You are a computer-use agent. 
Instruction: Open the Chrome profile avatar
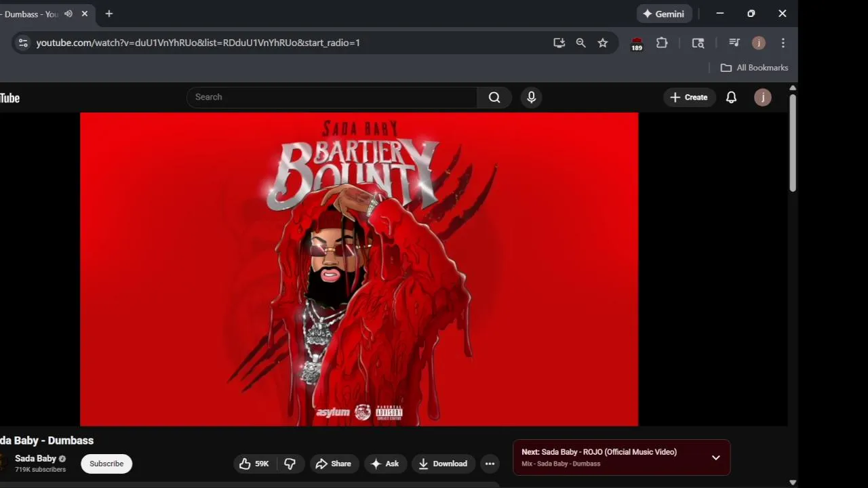(x=759, y=43)
